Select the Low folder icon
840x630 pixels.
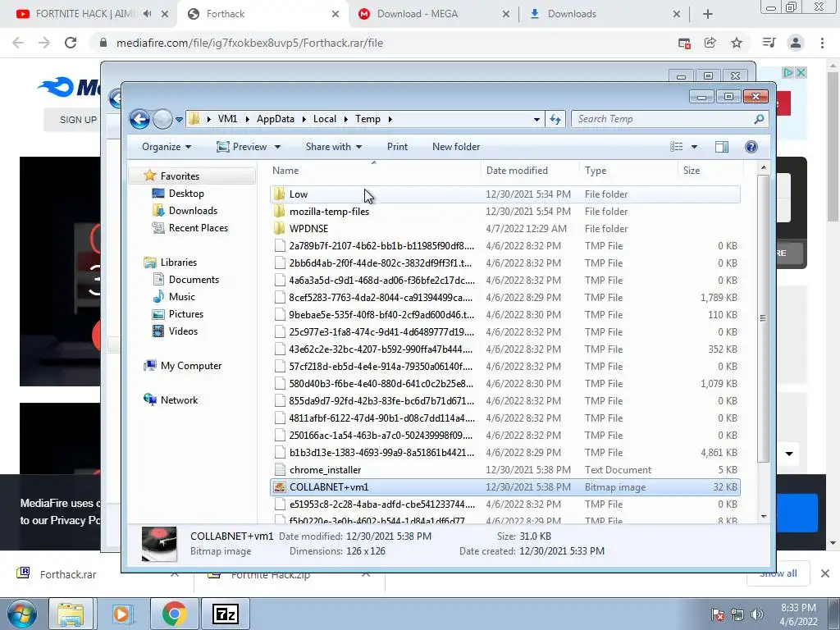tap(279, 194)
